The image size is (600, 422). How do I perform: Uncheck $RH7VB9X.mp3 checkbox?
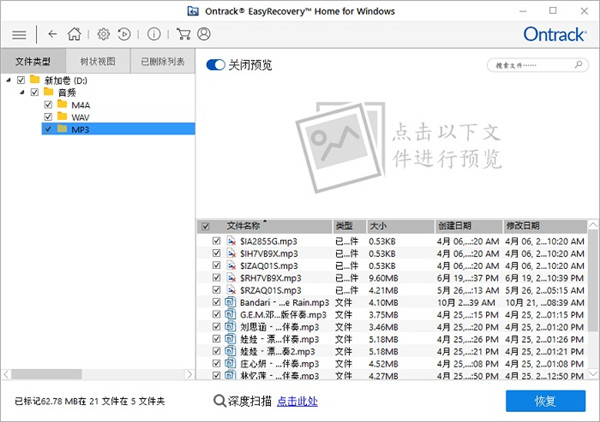tap(216, 278)
